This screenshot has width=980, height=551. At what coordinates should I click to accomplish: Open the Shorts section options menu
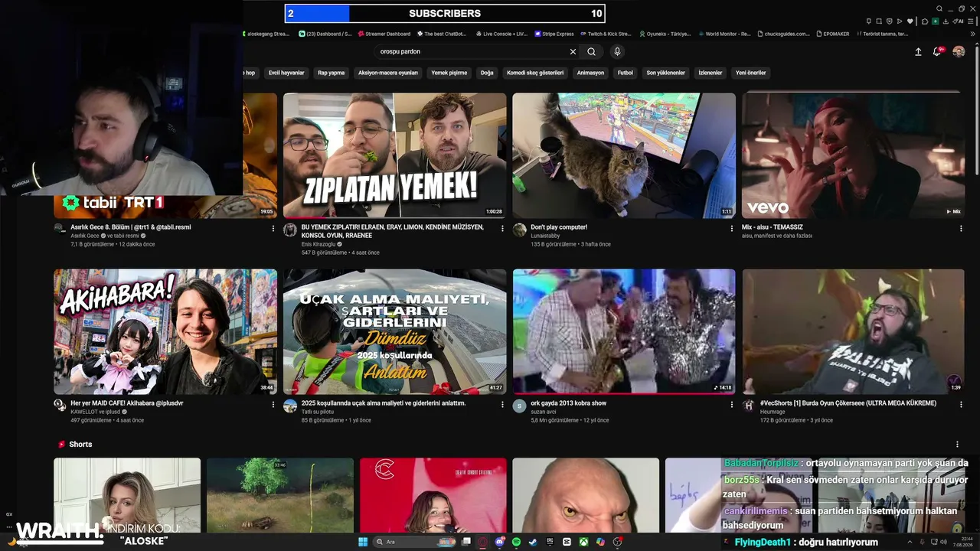(x=957, y=444)
